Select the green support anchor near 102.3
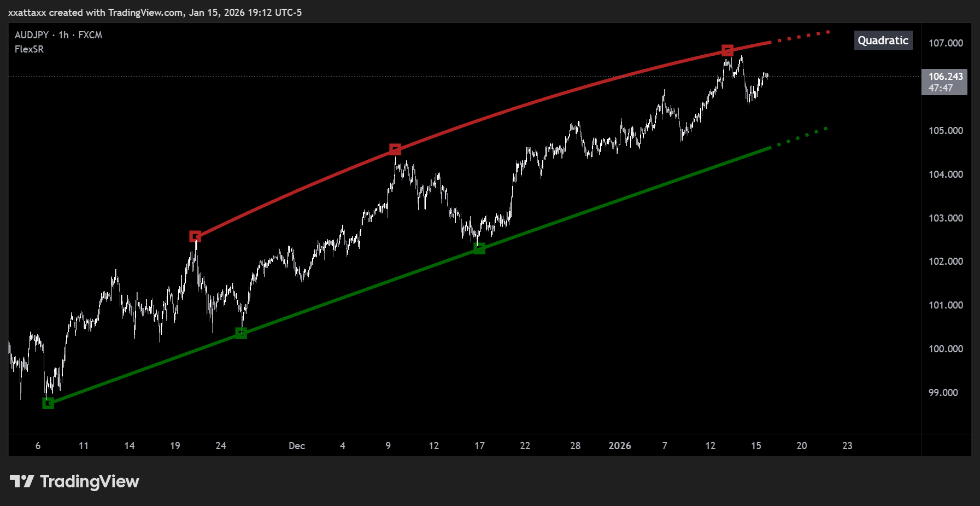Viewport: 980px width, 506px height. pyautogui.click(x=479, y=248)
